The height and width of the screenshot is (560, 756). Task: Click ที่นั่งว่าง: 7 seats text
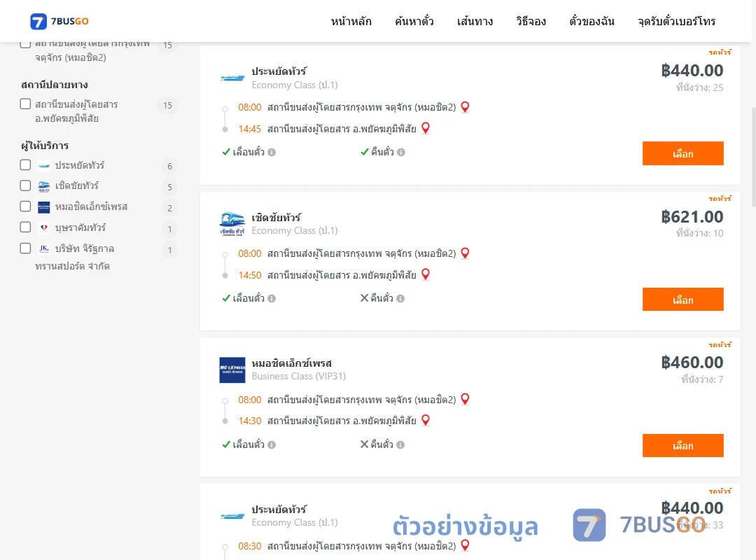coord(703,379)
